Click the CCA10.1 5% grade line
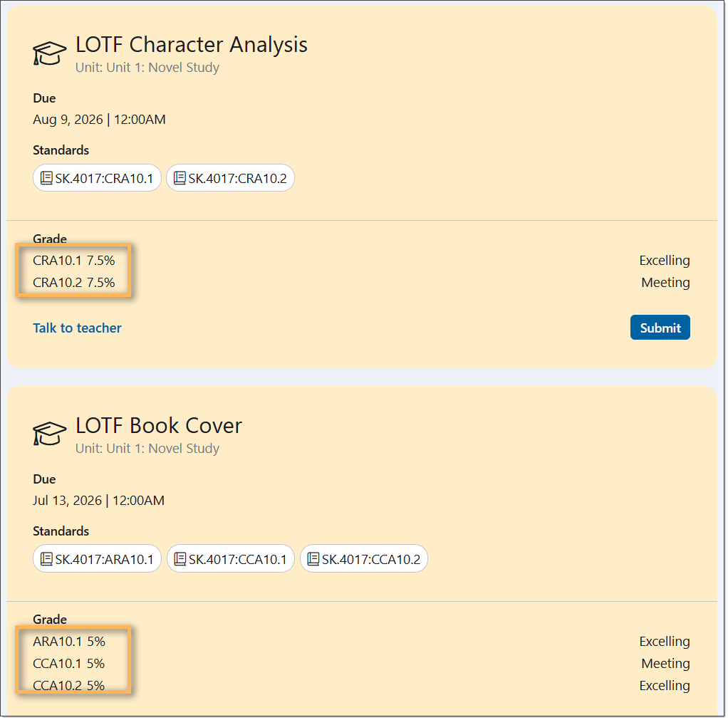Screen dimensions: 728x720 pyautogui.click(x=69, y=664)
